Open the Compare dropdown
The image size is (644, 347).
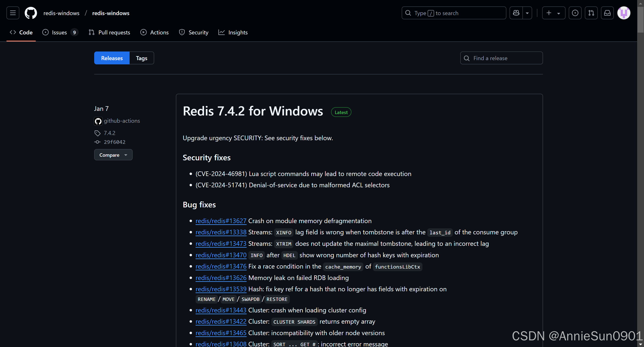(x=113, y=155)
